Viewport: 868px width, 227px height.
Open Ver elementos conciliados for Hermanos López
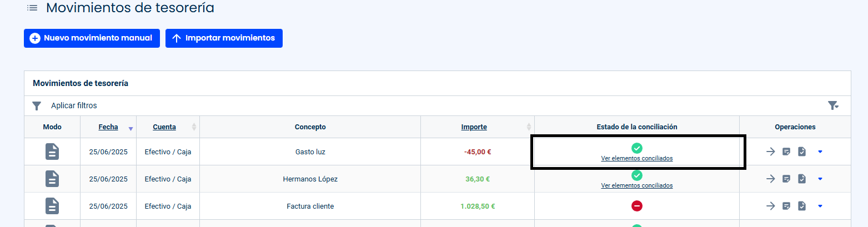tap(637, 185)
